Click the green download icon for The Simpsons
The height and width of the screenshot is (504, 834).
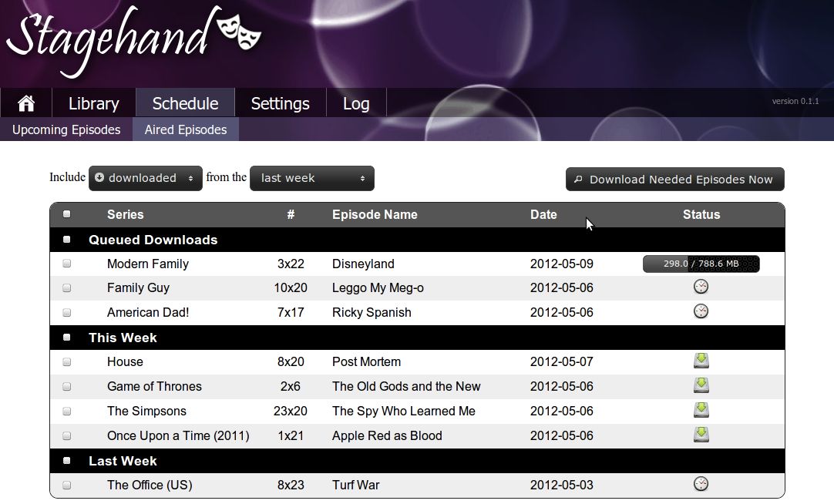(701, 409)
